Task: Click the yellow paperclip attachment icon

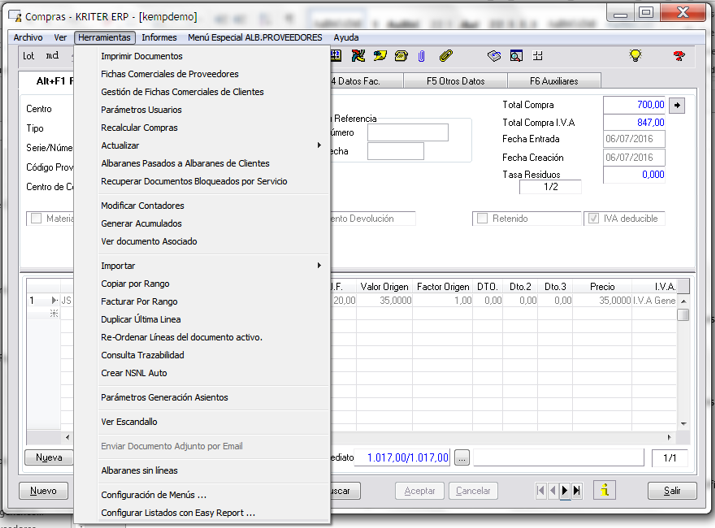Action: [446, 56]
